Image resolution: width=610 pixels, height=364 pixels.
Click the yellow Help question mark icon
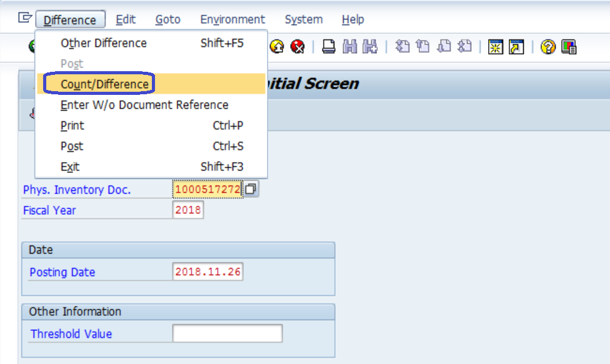(x=548, y=47)
